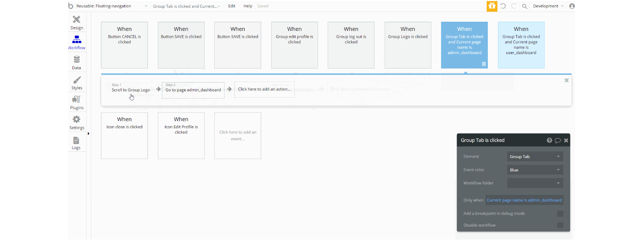The image size is (644, 241).
Task: Click the gift box icon
Action: pyautogui.click(x=492, y=6)
